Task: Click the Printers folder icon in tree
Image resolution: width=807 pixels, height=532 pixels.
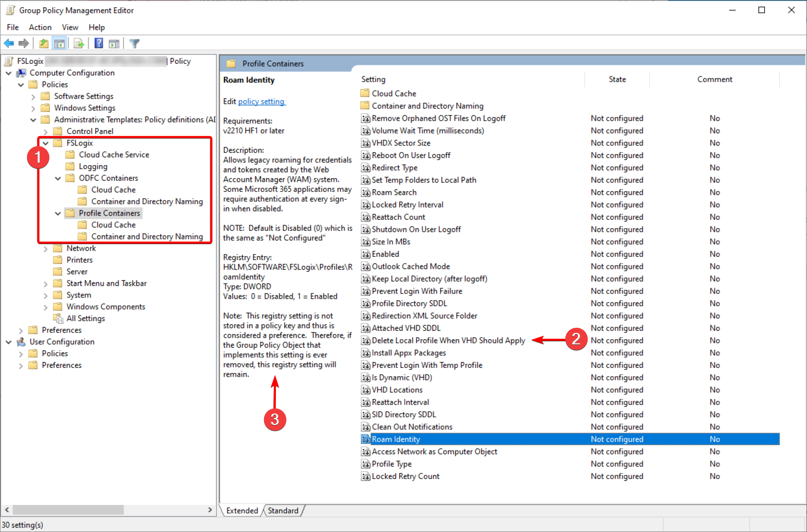Action: pos(58,260)
